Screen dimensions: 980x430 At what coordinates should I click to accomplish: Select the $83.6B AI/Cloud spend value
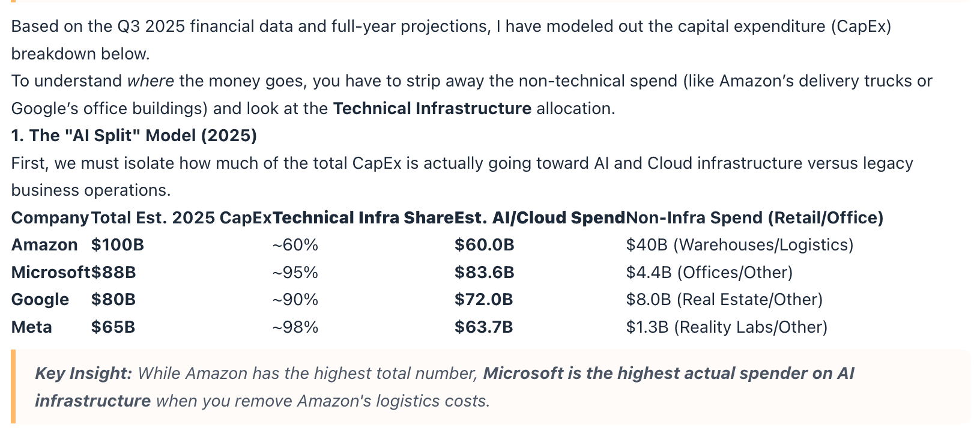point(484,273)
